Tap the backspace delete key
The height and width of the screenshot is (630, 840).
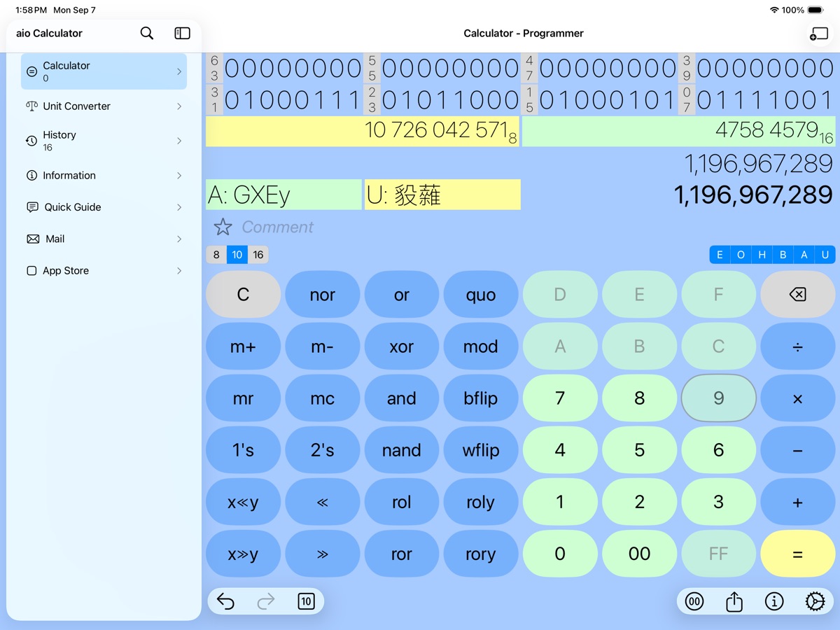tap(797, 295)
